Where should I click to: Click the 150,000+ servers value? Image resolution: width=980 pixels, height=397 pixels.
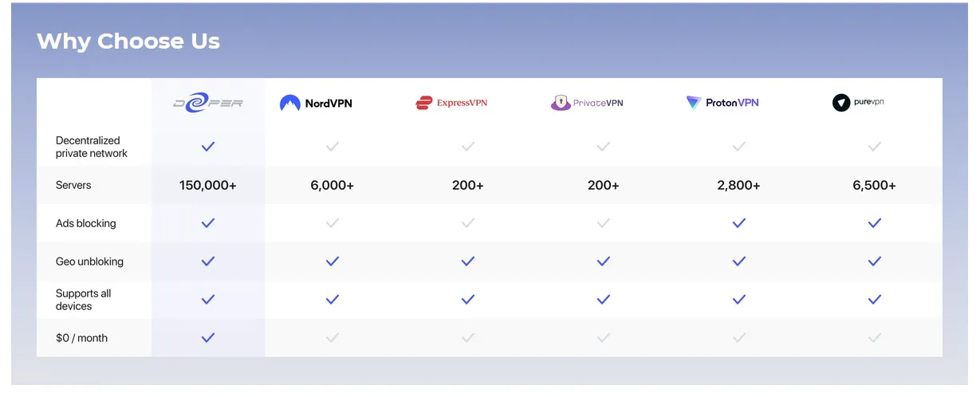(208, 185)
